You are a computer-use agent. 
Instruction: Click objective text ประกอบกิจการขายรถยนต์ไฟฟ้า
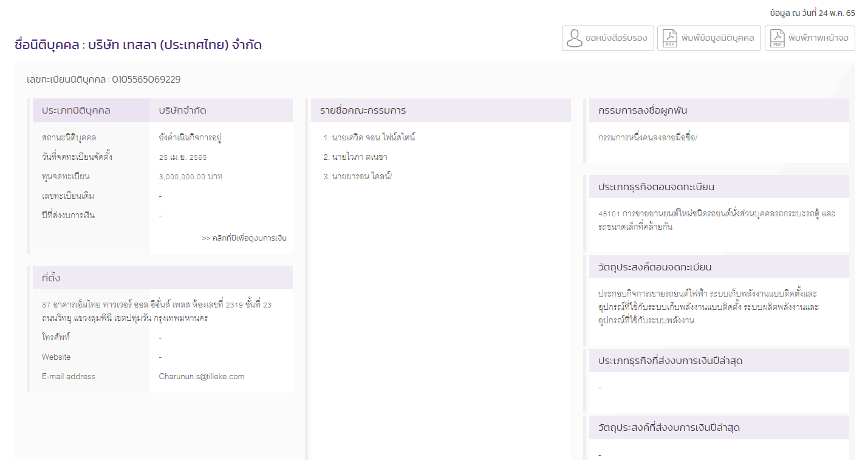(708, 307)
